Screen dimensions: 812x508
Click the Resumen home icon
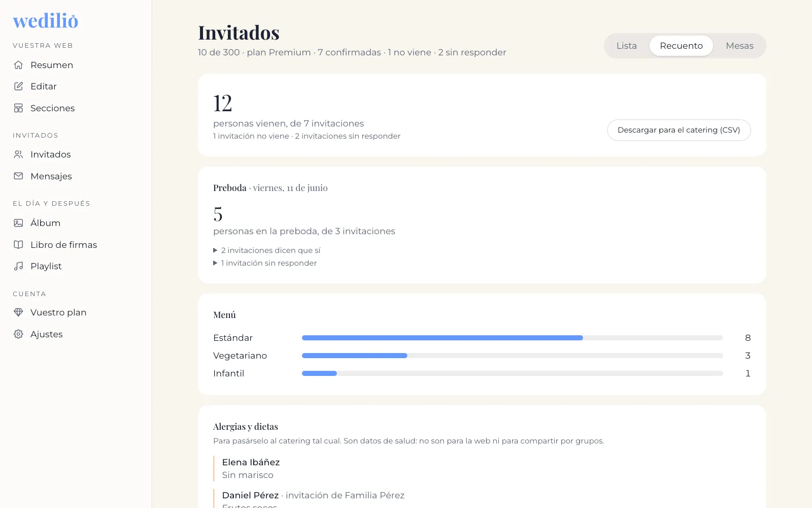click(18, 65)
